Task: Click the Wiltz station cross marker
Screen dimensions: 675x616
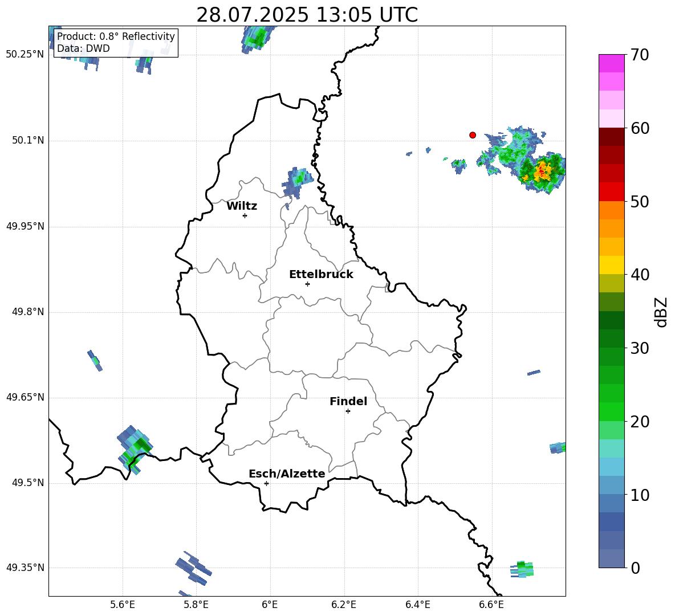Action: coord(245,215)
